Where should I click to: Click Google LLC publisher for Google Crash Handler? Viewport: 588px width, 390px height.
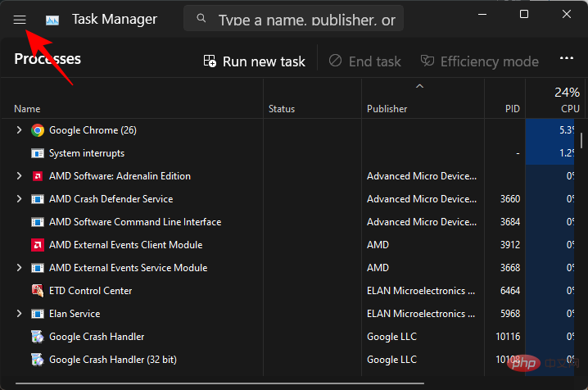coord(391,337)
